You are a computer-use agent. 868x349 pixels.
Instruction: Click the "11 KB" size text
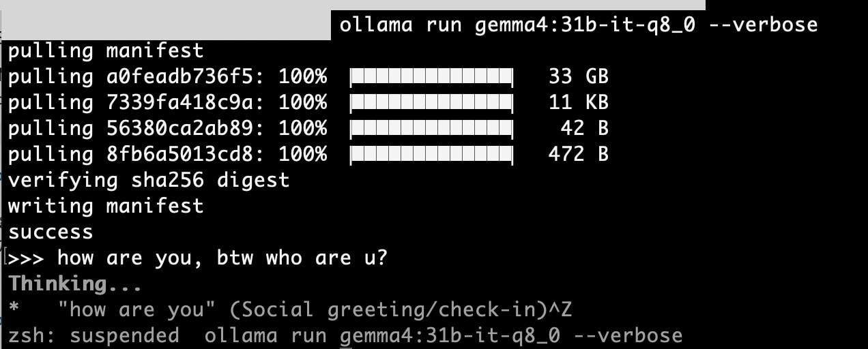point(578,102)
